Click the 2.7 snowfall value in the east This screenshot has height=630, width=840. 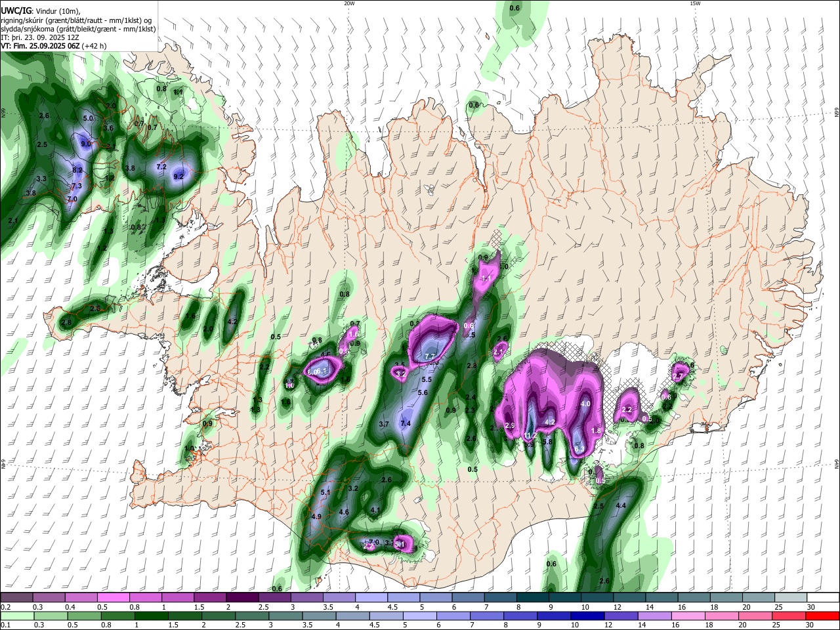[x=679, y=376]
